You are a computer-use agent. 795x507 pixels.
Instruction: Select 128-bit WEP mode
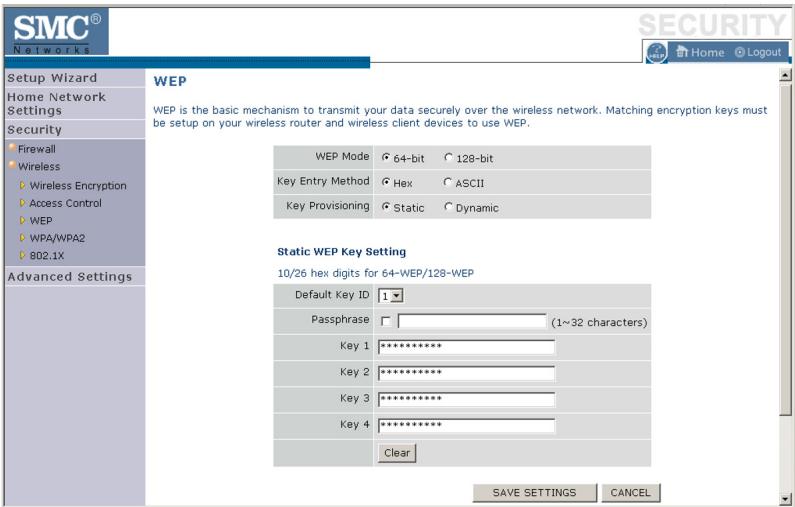(448, 158)
